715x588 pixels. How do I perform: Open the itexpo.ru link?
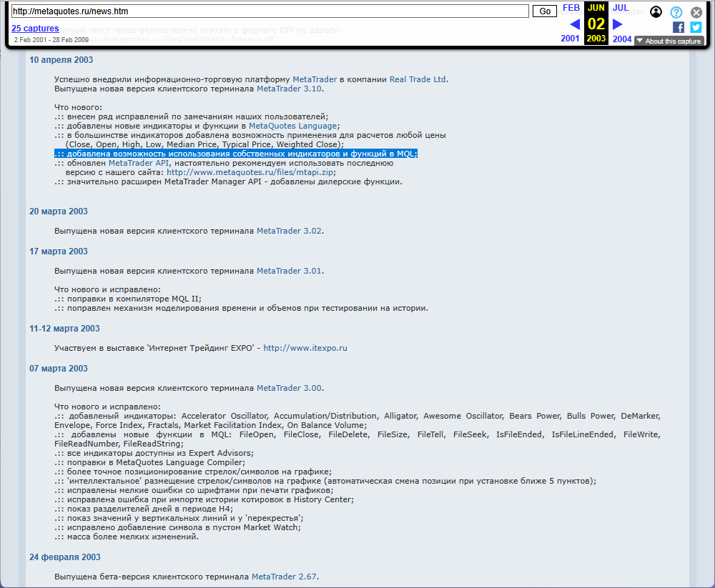click(x=305, y=348)
